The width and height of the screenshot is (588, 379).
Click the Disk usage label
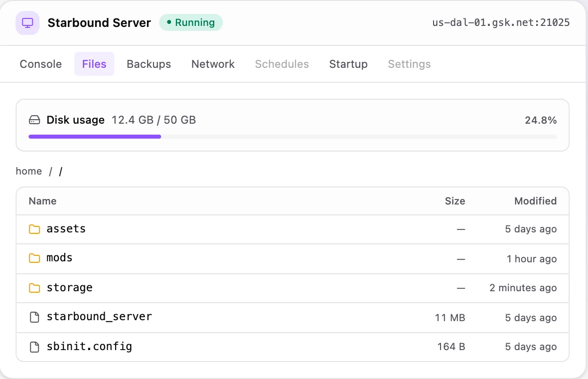[x=75, y=120]
